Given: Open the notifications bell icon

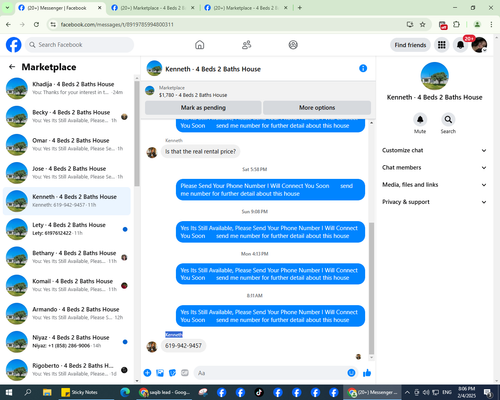Looking at the screenshot, I should point(460,45).
